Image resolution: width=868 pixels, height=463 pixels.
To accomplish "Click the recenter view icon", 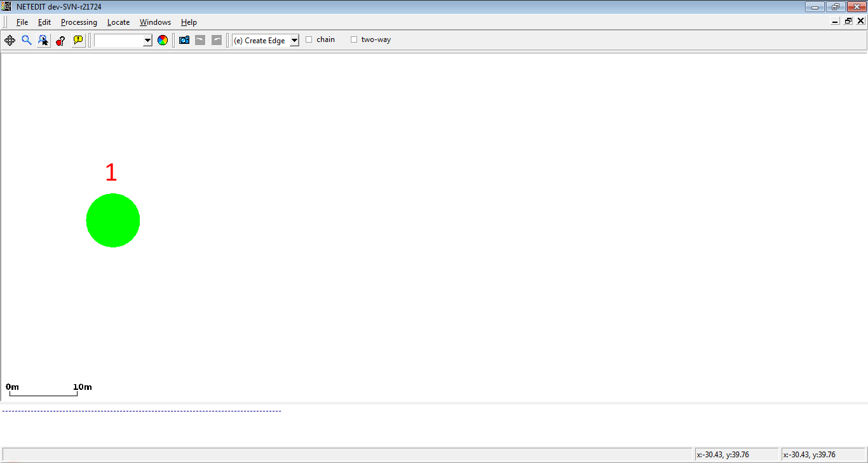I will (x=10, y=40).
